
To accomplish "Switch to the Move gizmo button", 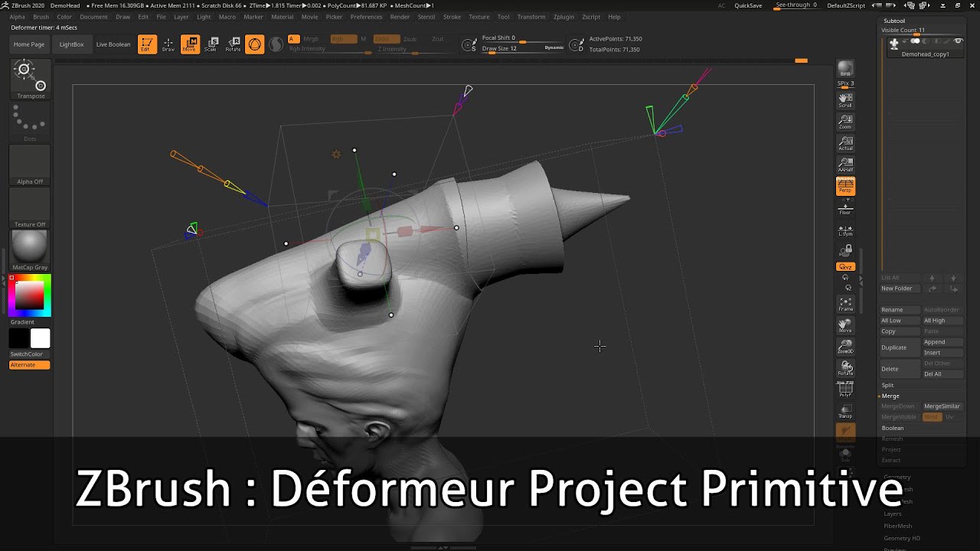I will 190,44.
